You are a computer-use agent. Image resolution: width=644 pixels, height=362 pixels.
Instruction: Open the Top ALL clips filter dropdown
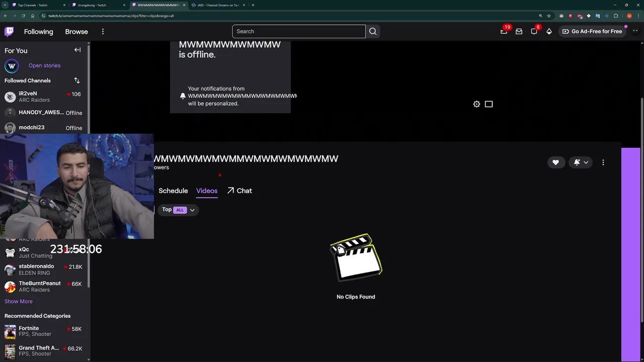click(179, 210)
